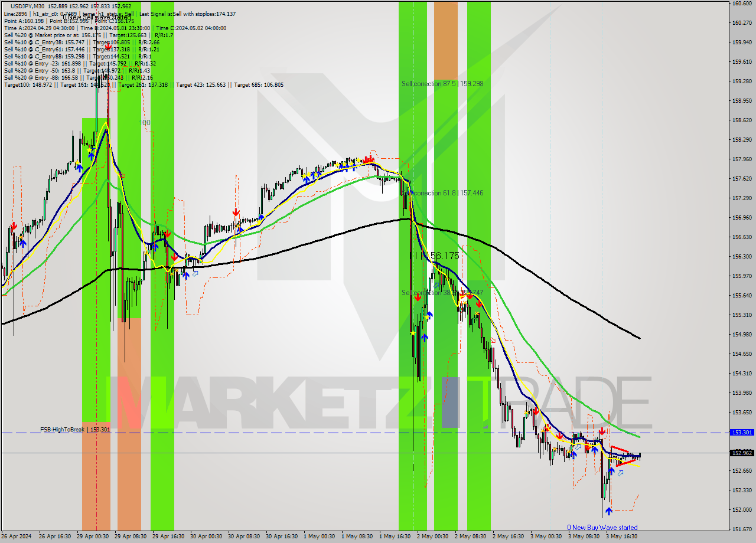Click the '30 Apr 16:30' time axis label
This screenshot has width=756, height=543.
tap(282, 537)
